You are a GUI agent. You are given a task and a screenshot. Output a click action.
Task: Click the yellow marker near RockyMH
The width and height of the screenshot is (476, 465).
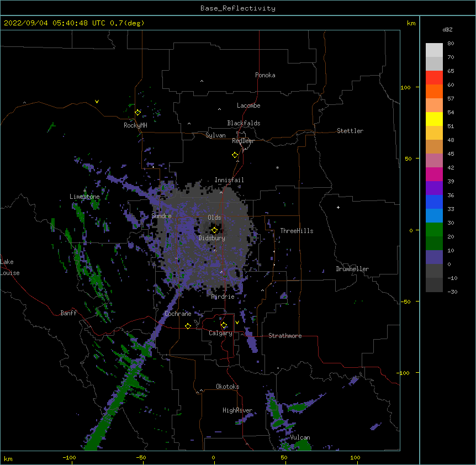point(137,113)
